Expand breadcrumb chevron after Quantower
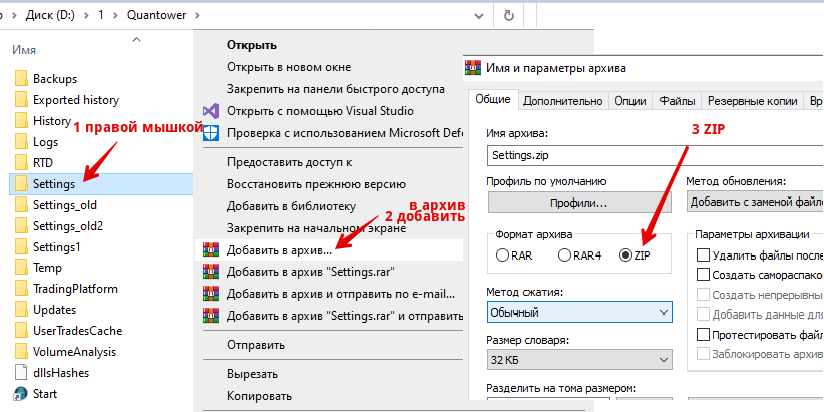 197,15
